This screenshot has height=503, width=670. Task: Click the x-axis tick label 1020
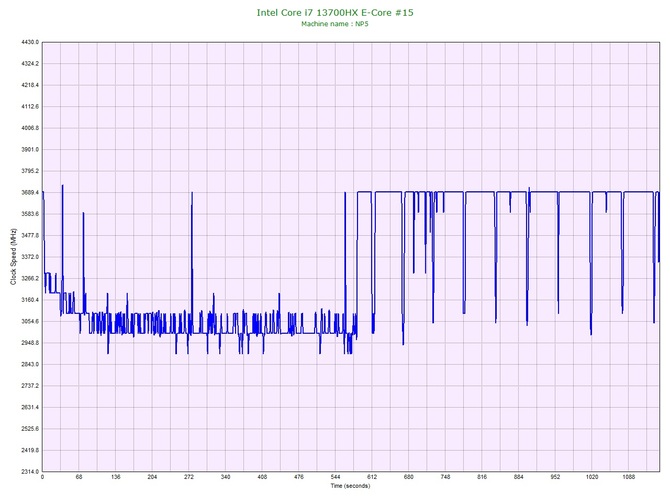coord(592,477)
